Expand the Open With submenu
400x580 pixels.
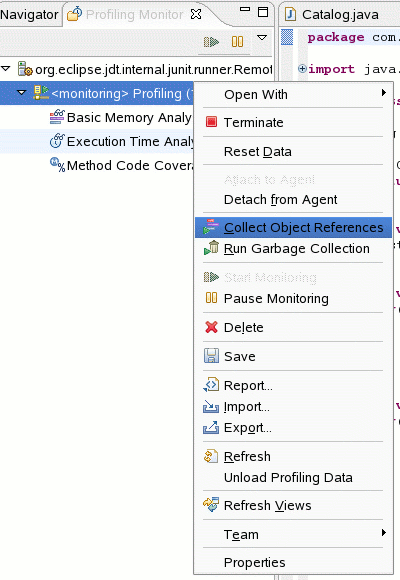293,94
